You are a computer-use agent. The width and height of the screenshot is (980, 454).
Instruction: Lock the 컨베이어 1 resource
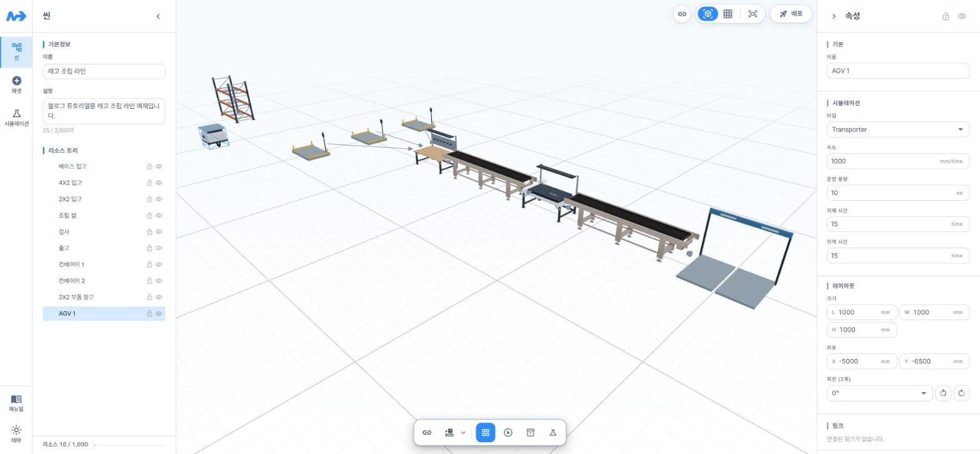(149, 265)
